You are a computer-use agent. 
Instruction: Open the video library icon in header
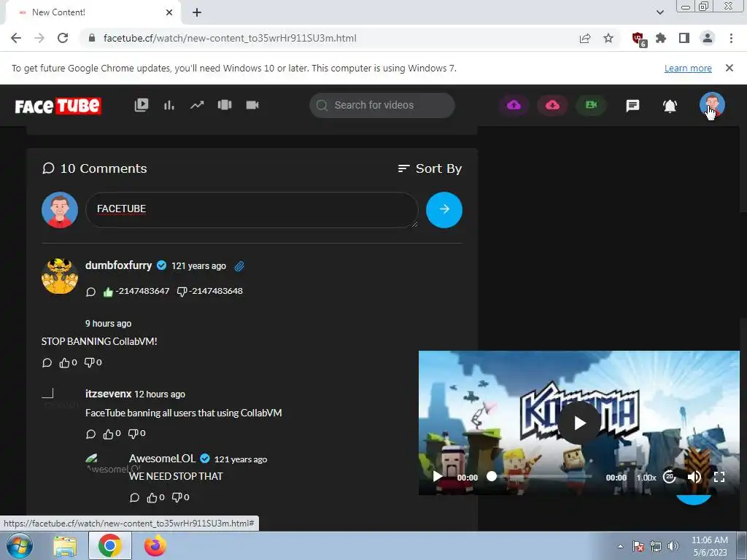[x=142, y=105]
